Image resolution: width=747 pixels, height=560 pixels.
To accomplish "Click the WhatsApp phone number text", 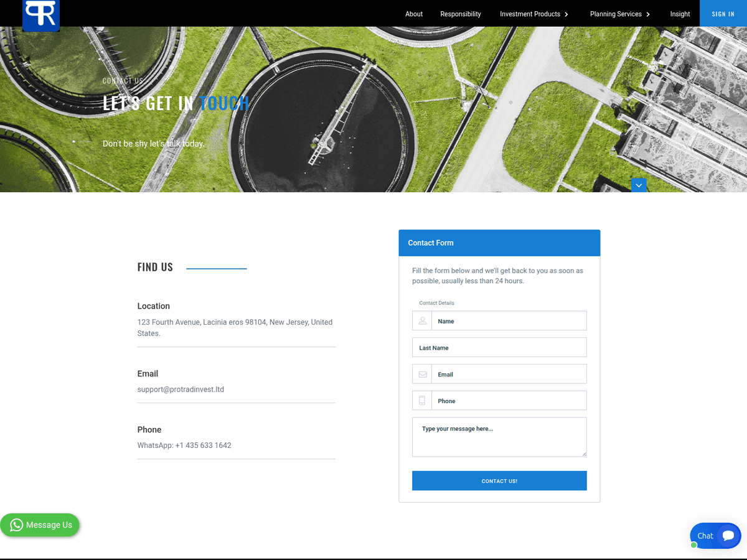I will point(184,446).
